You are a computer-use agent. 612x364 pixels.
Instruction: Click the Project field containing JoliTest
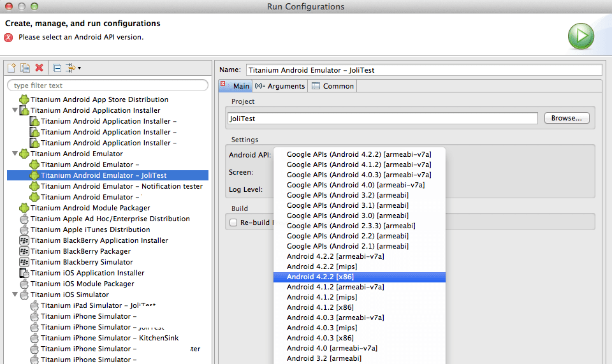[x=382, y=119]
